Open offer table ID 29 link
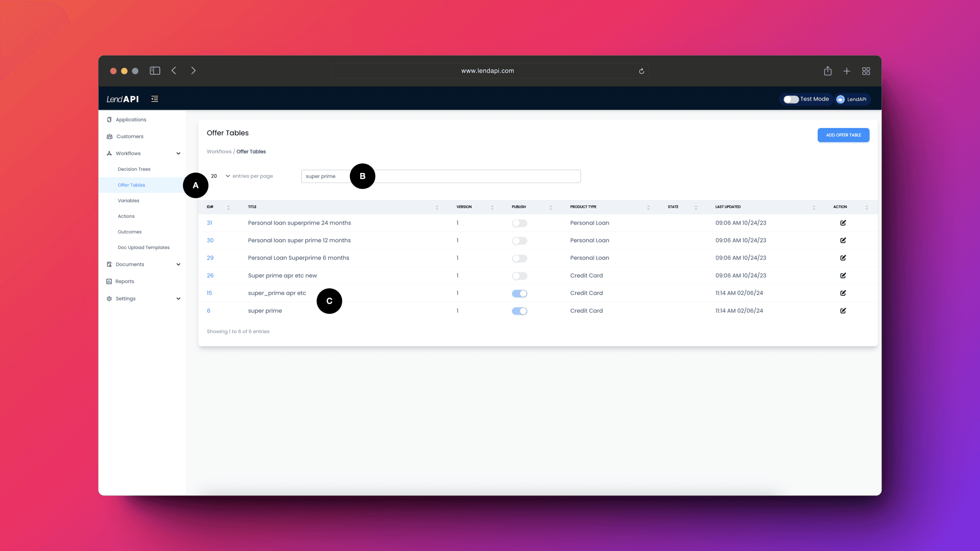This screenshot has height=551, width=980. pyautogui.click(x=210, y=258)
